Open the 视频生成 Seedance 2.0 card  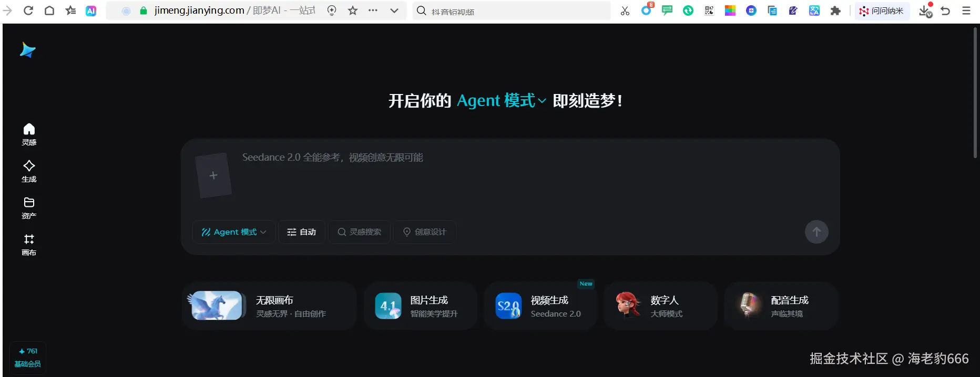tap(540, 306)
